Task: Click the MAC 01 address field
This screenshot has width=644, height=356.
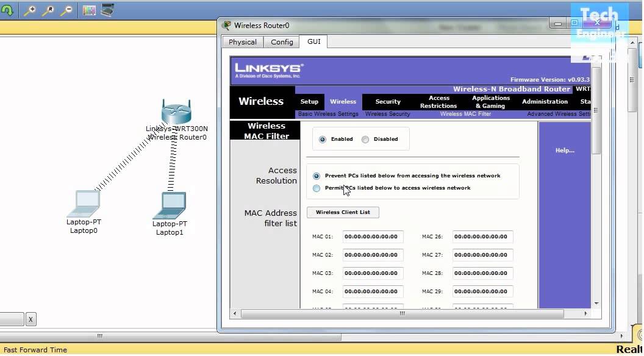Action: click(373, 237)
